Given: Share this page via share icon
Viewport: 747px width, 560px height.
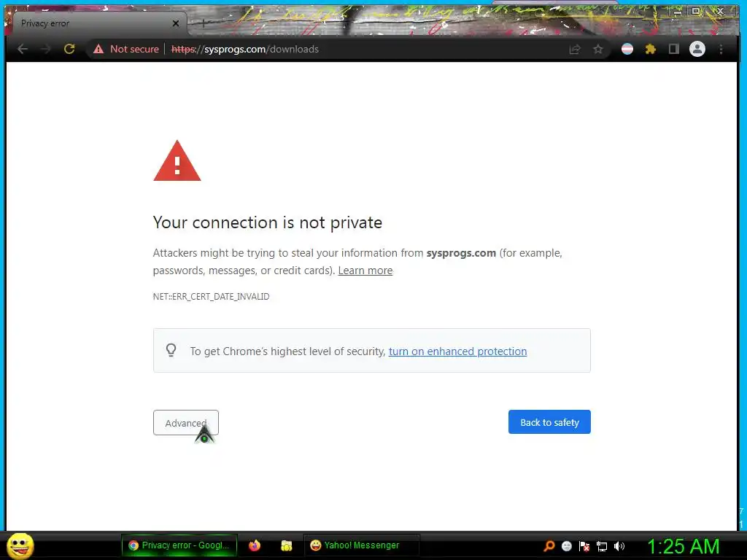Looking at the screenshot, I should point(575,49).
